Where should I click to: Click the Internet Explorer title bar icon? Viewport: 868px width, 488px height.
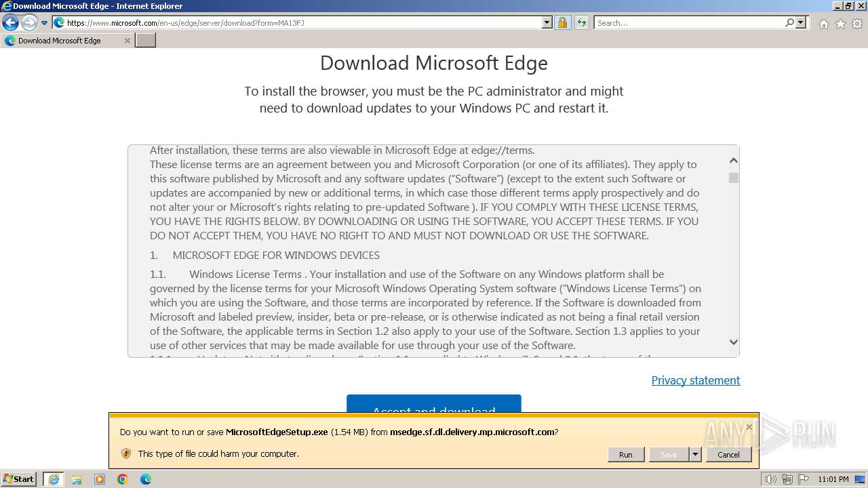[7, 6]
